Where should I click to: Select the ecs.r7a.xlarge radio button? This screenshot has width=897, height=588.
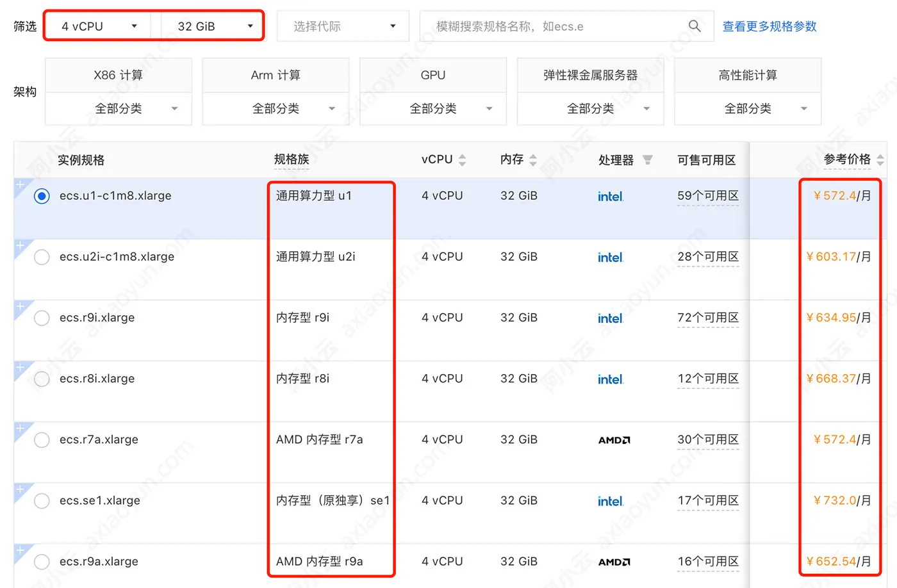pos(42,440)
